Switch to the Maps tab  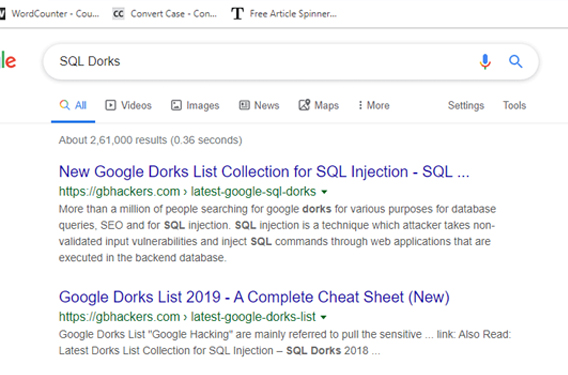pos(318,105)
